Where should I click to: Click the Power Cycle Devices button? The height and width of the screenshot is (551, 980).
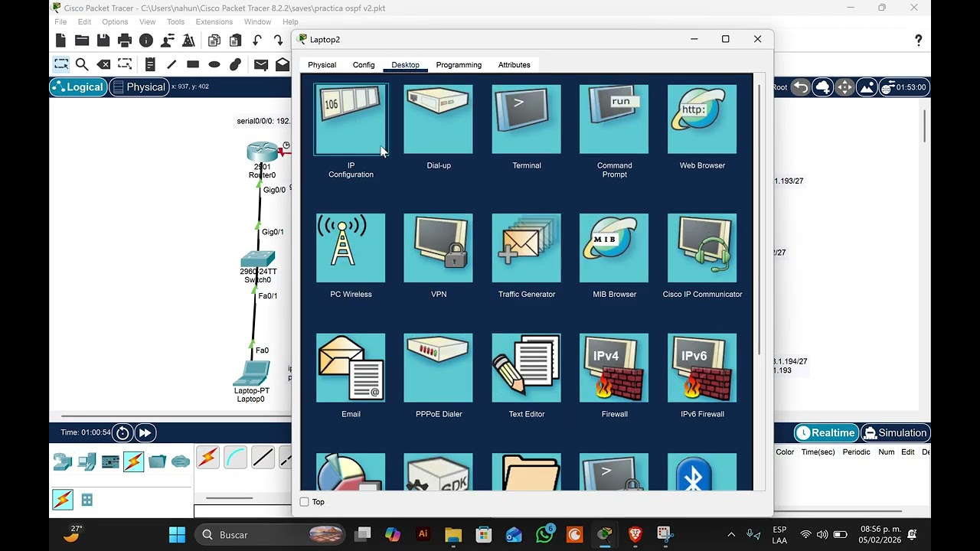pos(122,433)
